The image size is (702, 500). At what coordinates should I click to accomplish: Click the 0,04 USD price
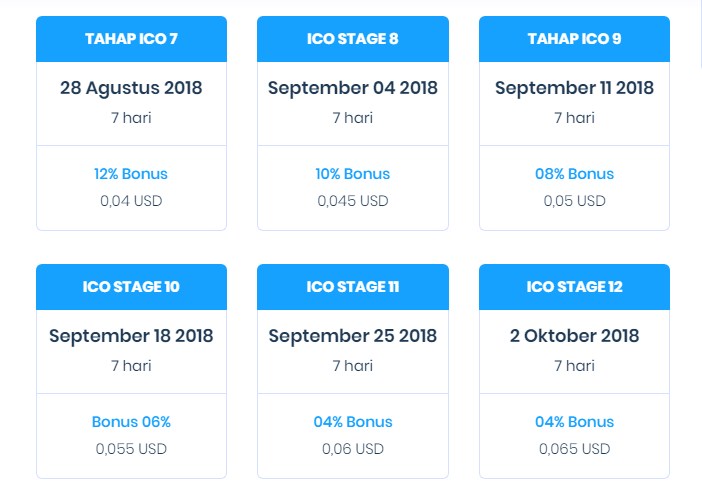coord(131,201)
